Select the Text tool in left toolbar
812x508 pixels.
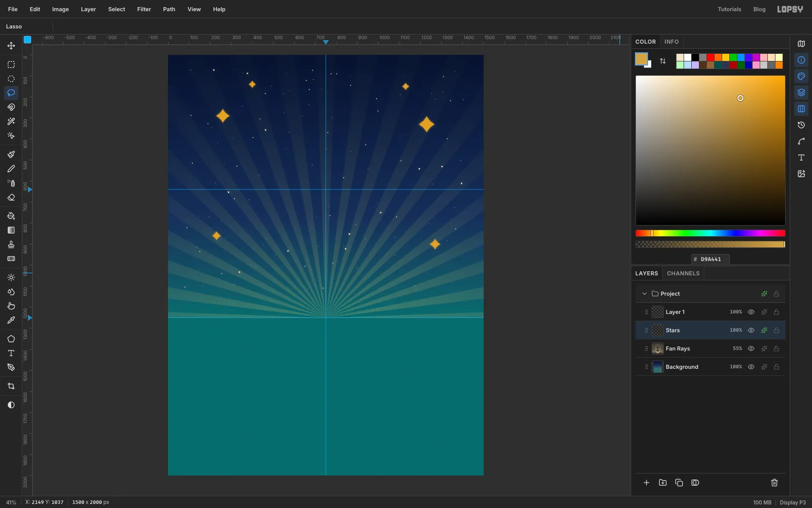point(11,353)
